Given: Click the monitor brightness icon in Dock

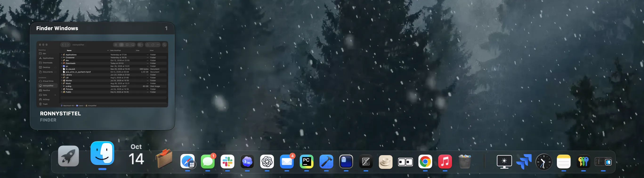Looking at the screenshot, I should point(504,162).
